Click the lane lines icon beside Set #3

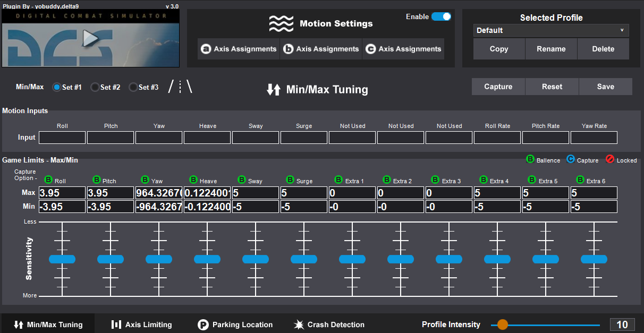(x=180, y=87)
